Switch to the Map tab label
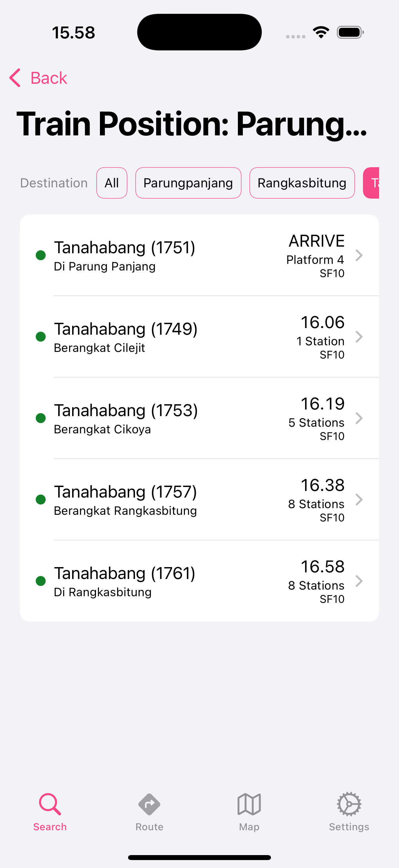The image size is (399, 868). click(x=249, y=827)
